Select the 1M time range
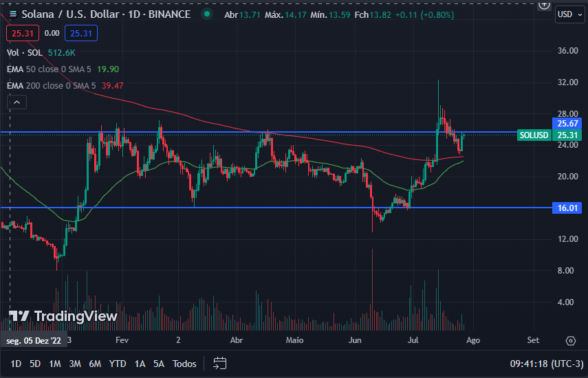This screenshot has height=378, width=588. click(55, 364)
